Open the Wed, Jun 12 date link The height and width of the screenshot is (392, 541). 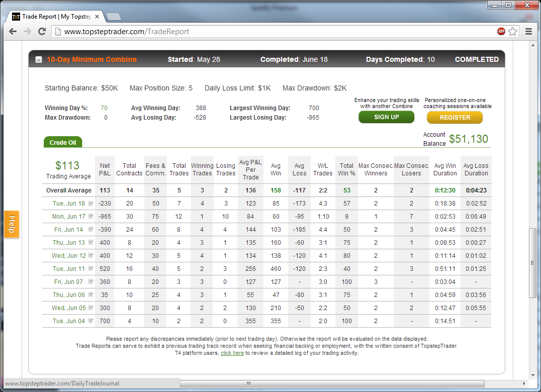pyautogui.click(x=69, y=256)
